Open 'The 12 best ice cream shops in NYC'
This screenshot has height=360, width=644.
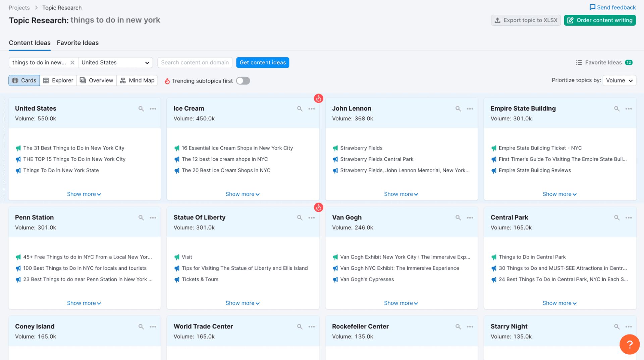[225, 159]
